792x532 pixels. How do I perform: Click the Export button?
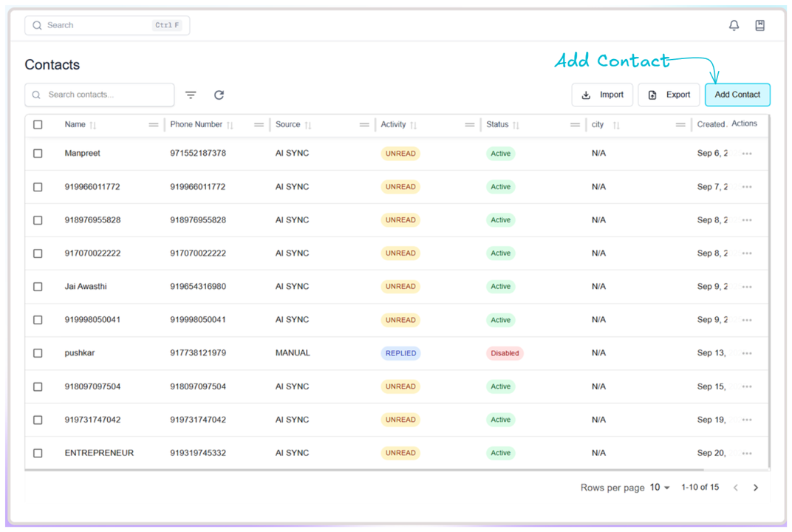(x=668, y=95)
